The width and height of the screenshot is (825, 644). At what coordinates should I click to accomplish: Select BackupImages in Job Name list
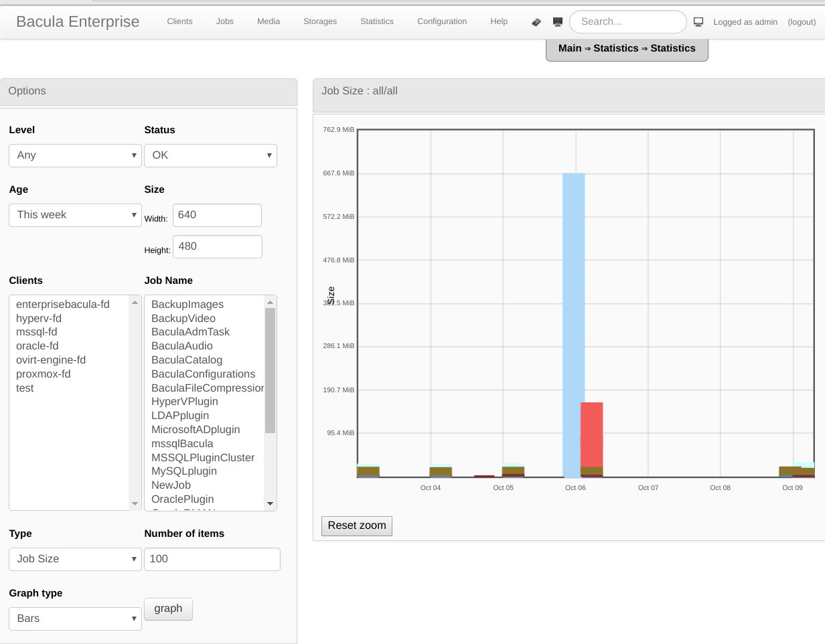204,305
